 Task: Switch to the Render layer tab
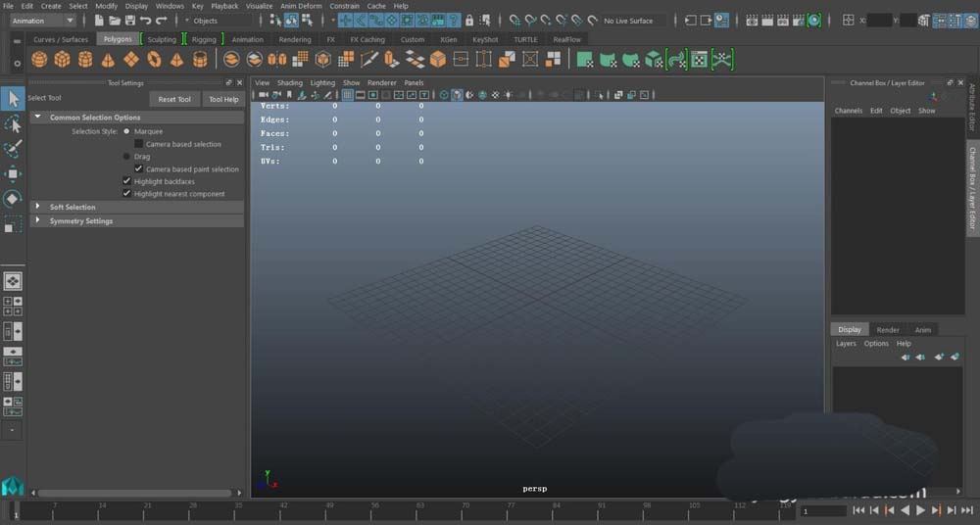(x=888, y=330)
